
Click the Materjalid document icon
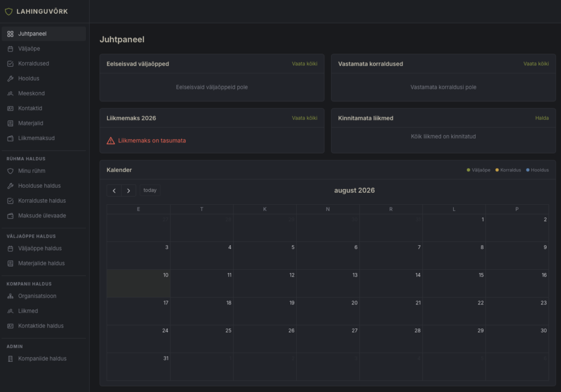(10, 123)
